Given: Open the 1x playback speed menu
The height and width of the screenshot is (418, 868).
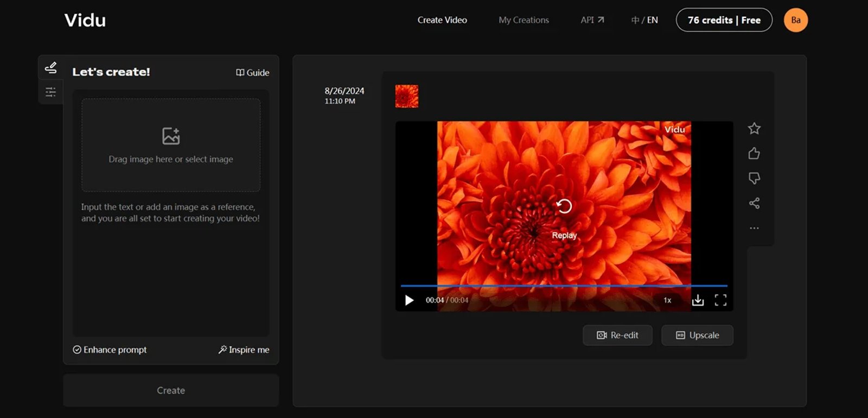Looking at the screenshot, I should point(667,300).
